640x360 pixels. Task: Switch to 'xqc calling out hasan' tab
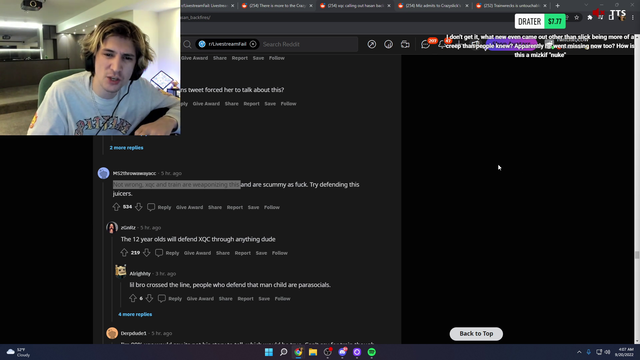tap(355, 6)
